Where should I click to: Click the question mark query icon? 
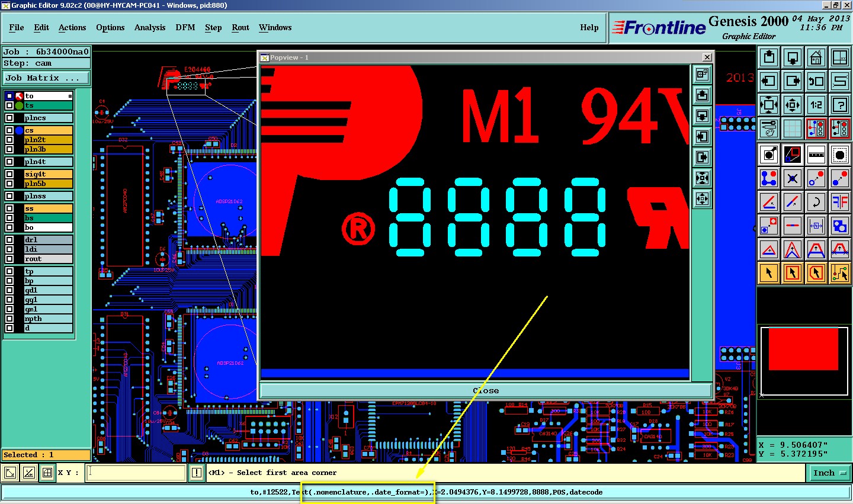tap(840, 105)
